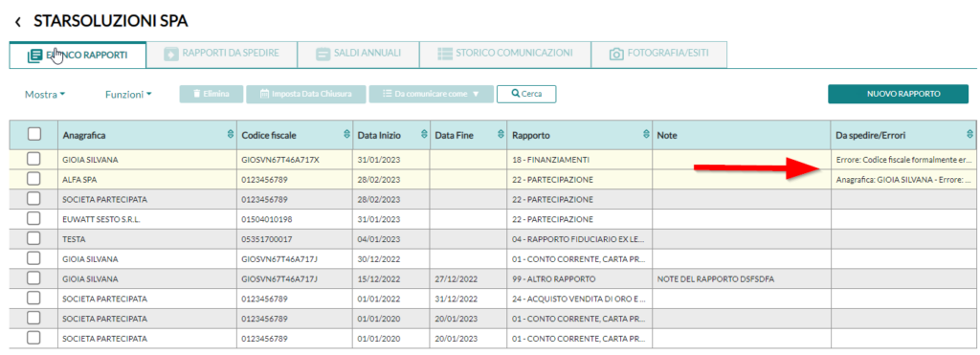The height and width of the screenshot is (355, 980).
Task: Click the Imposta Data Chiusura button
Action: point(306,94)
